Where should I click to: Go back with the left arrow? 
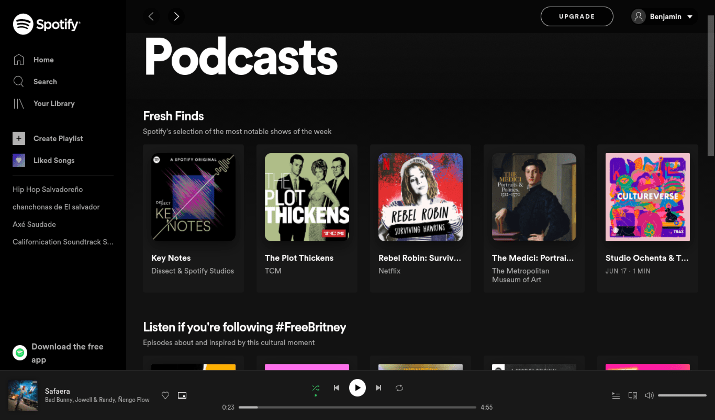[x=151, y=17]
